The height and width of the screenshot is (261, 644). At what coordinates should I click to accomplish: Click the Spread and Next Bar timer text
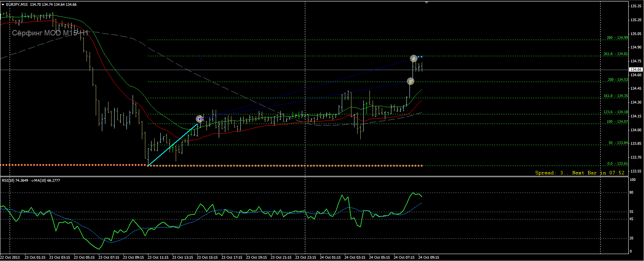tap(580, 173)
